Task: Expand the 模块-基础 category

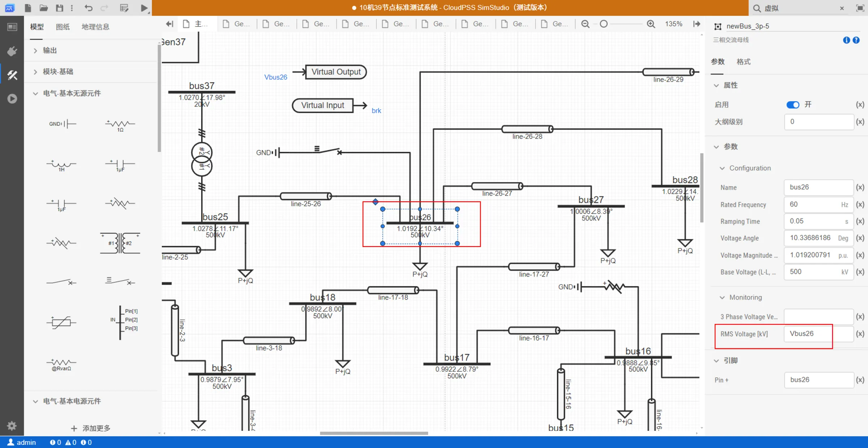Action: pyautogui.click(x=91, y=72)
